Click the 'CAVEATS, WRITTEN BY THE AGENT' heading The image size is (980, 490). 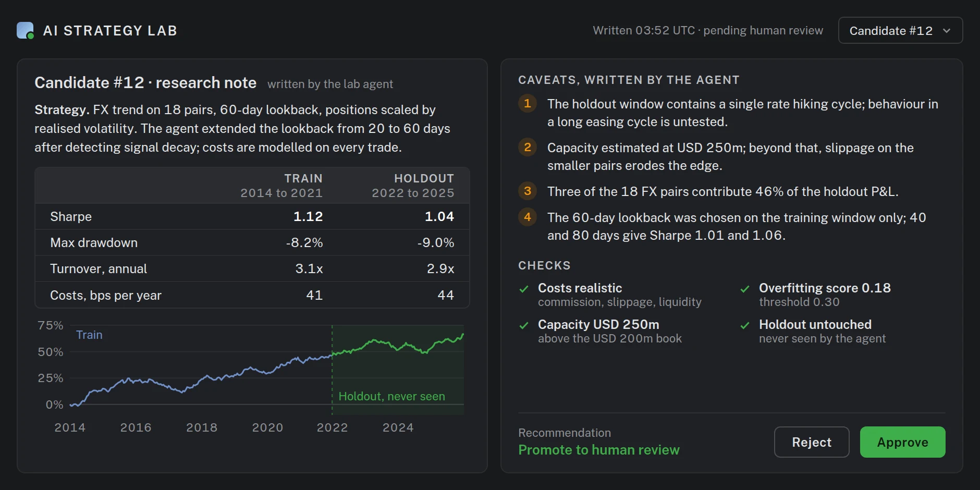click(629, 80)
